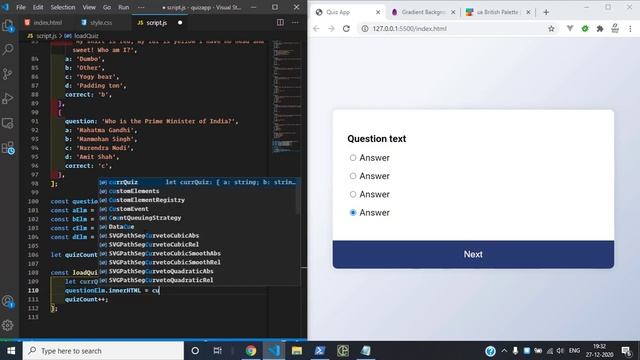The image size is (640, 360).
Task: Open the Selection menu
Action: (63, 7)
